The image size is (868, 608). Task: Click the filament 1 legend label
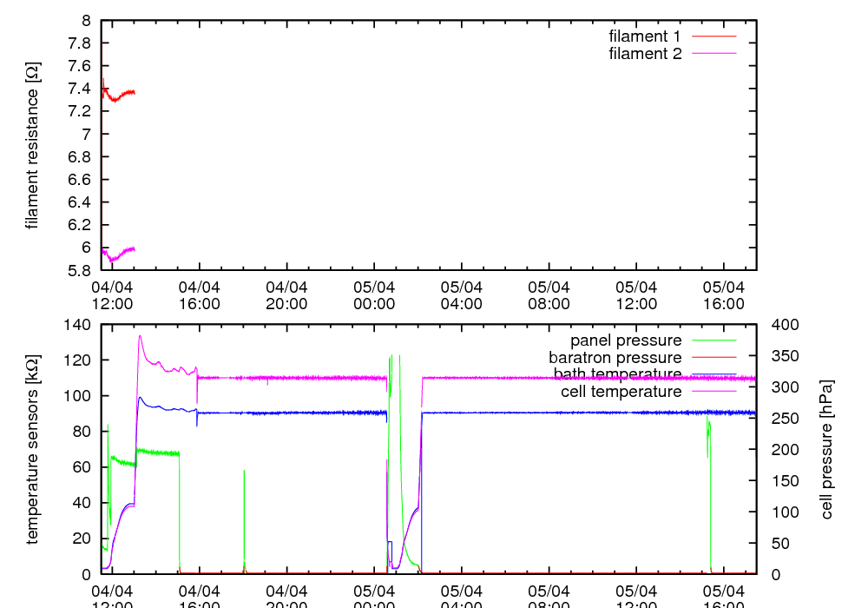click(644, 36)
